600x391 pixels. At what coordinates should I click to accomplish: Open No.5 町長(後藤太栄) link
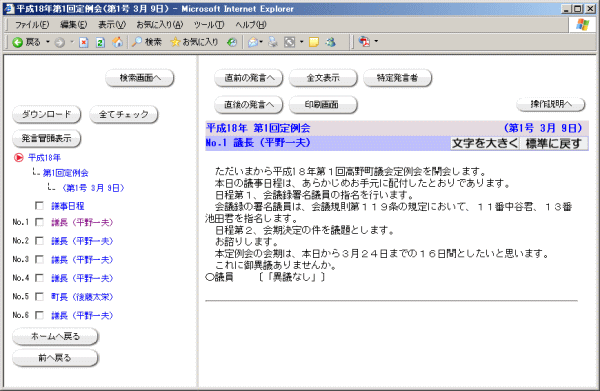point(82,297)
